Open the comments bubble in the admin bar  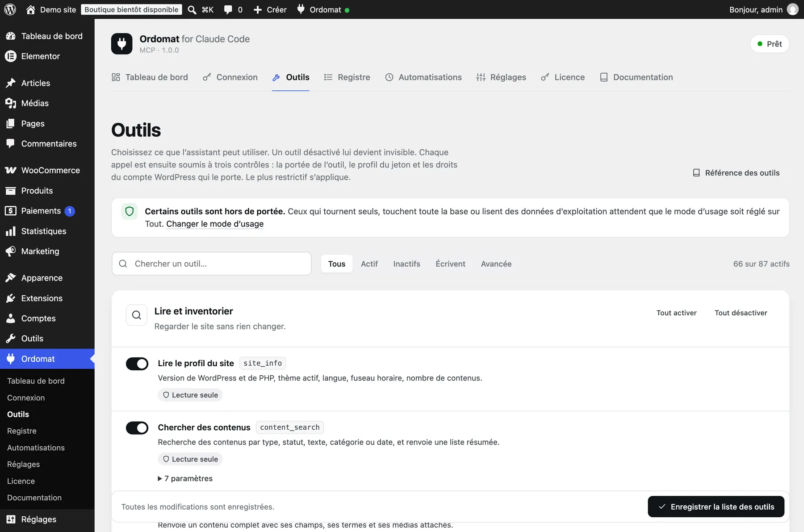228,9
